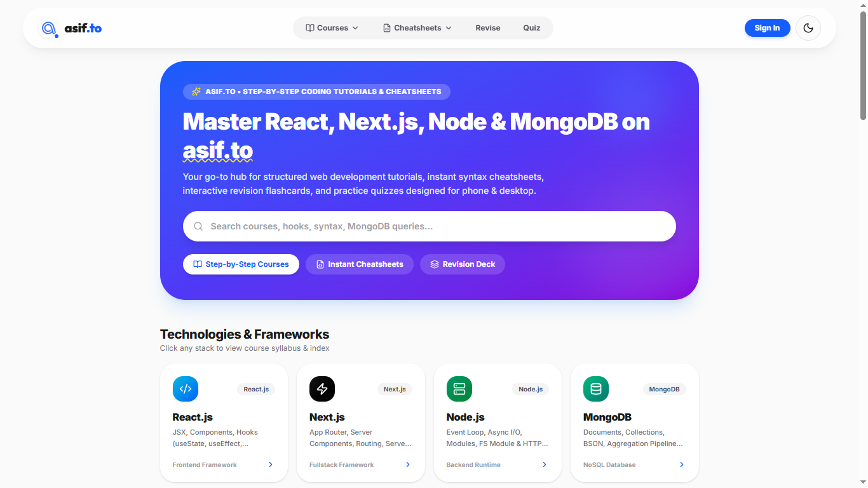The width and height of the screenshot is (868, 488).
Task: Open the Next.js card arrow
Action: point(408,464)
